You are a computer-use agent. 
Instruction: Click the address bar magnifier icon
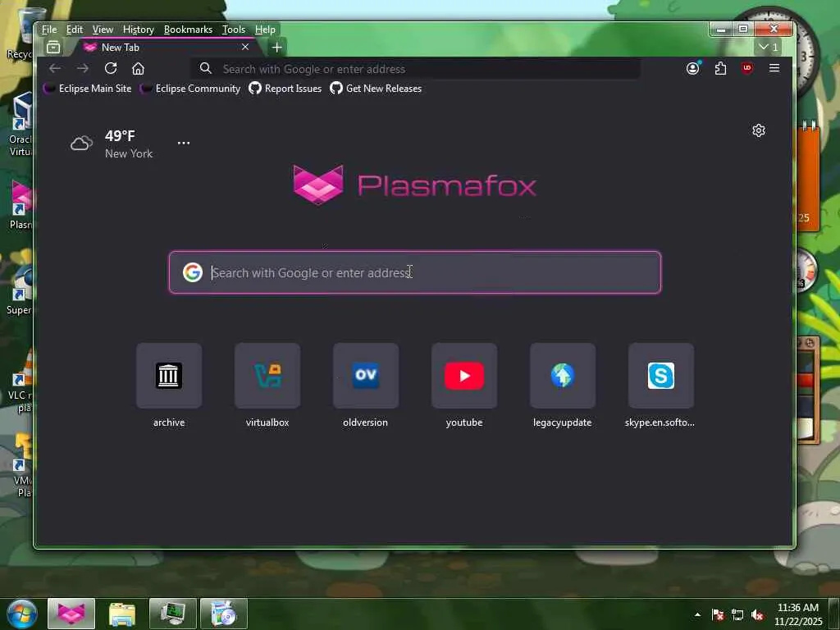pos(206,69)
